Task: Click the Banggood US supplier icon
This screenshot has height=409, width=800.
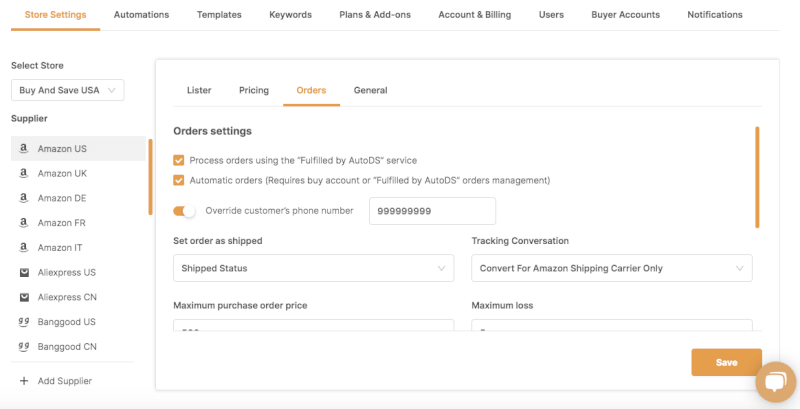Action: (x=23, y=322)
